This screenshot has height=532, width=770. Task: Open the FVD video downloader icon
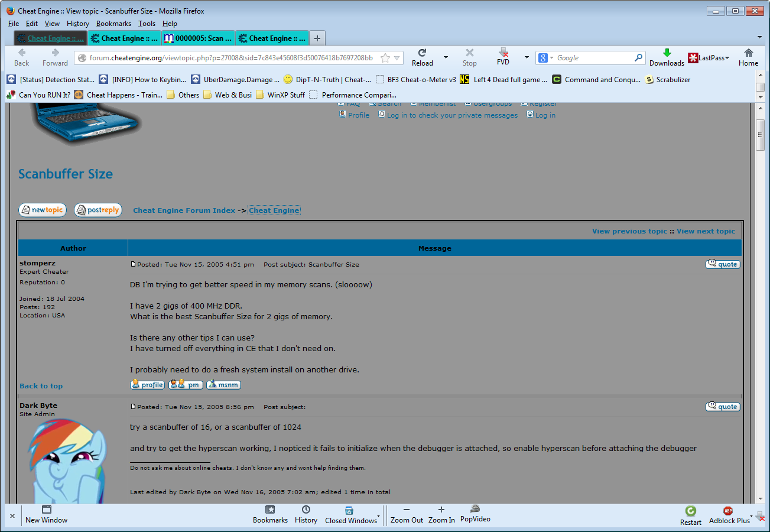(503, 57)
